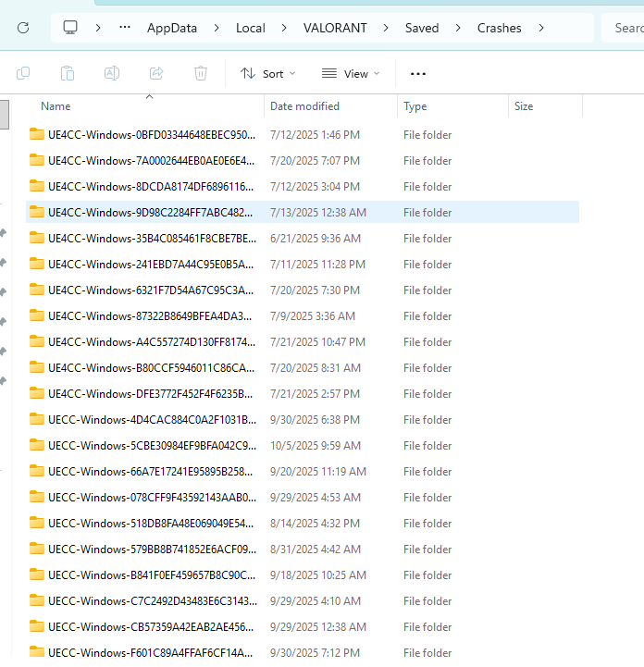Screen dimensions: 644x667
Task: Sort by Type column header
Action: [x=453, y=106]
